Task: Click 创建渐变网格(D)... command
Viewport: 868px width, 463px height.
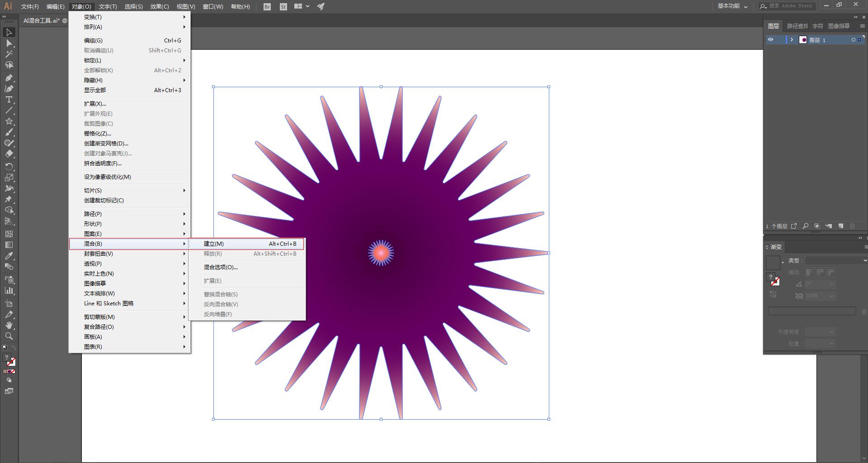Action: [130, 144]
